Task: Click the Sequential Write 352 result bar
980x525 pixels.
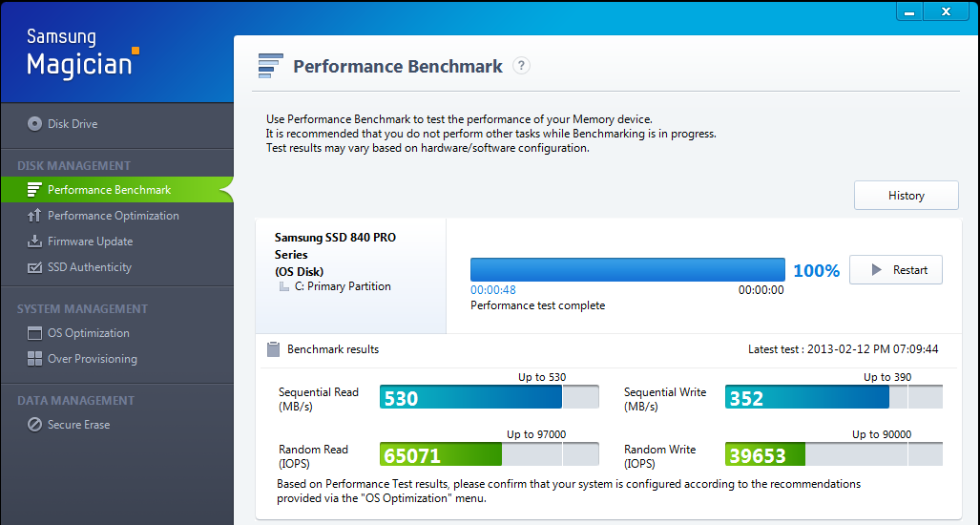Action: pyautogui.click(x=834, y=397)
